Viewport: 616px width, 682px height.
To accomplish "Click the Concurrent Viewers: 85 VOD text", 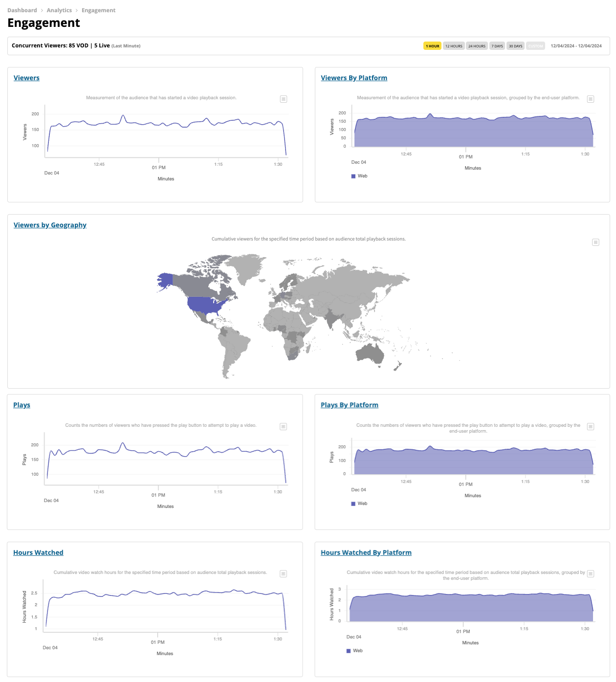I will click(50, 45).
